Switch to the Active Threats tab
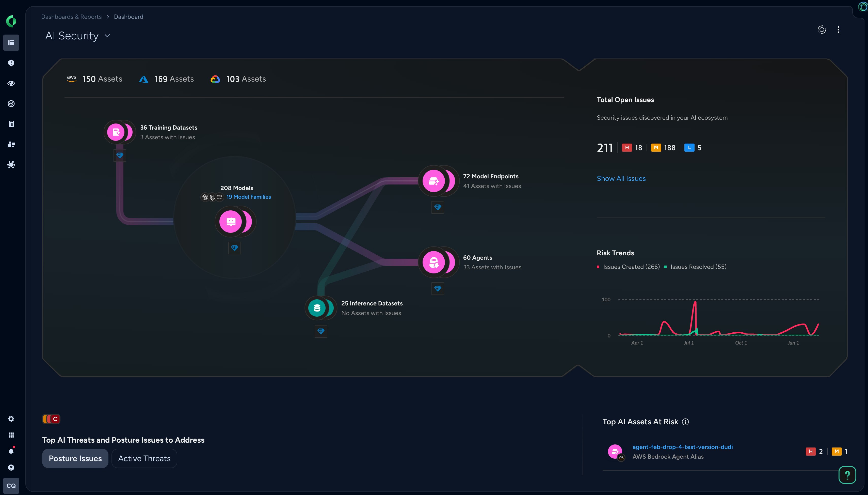The height and width of the screenshot is (495, 868). (144, 458)
